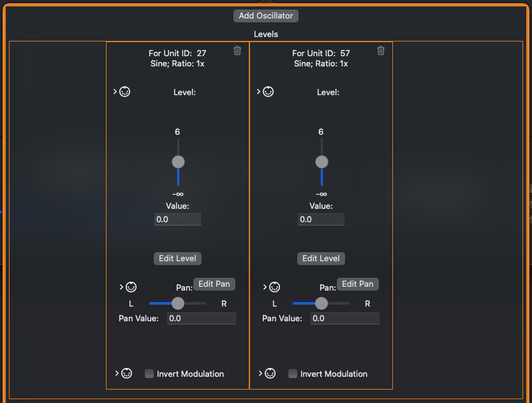Screen dimensions: 532x403
Task: Enable Invert Modulation for Unit 27
Action: click(149, 374)
